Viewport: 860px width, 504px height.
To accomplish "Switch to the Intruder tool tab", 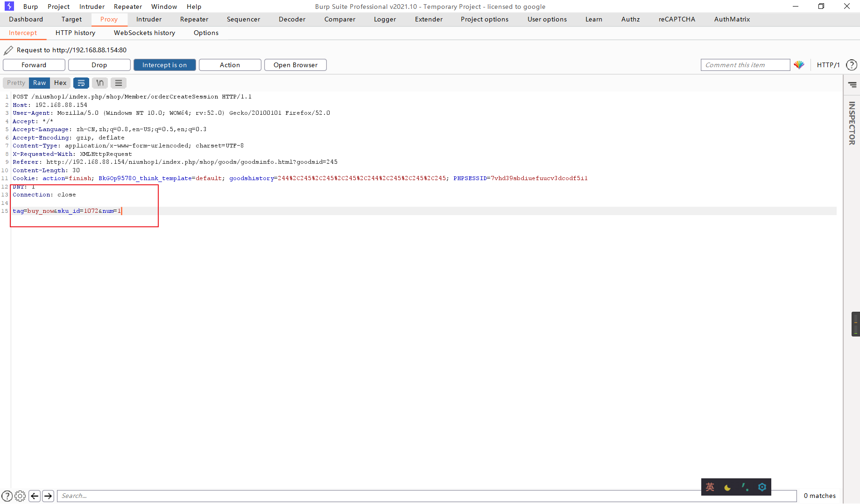I will coord(149,19).
